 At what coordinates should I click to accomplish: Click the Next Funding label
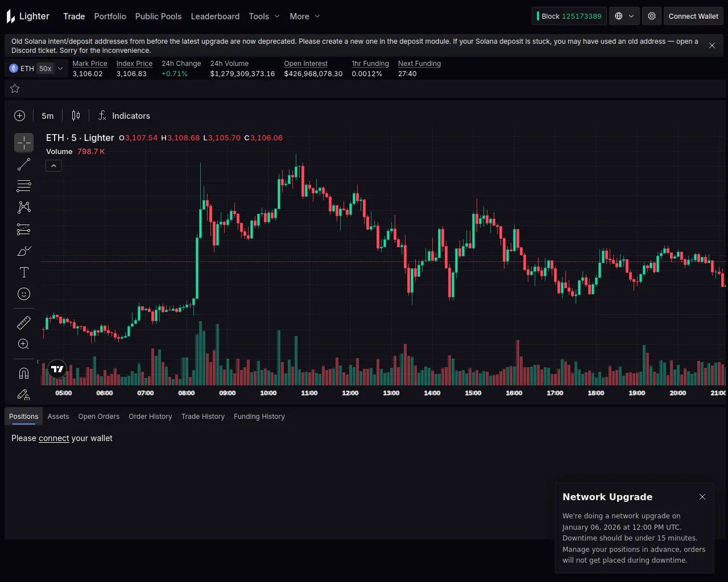pyautogui.click(x=419, y=64)
